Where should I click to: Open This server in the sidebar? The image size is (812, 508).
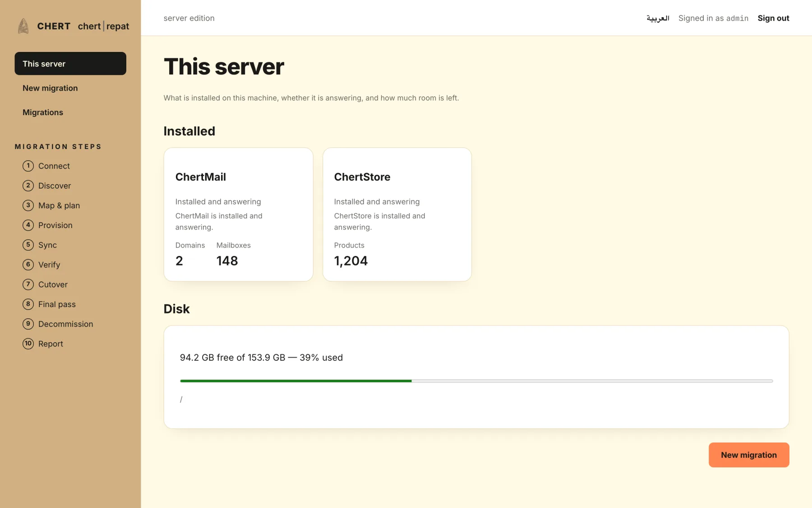[70, 64]
